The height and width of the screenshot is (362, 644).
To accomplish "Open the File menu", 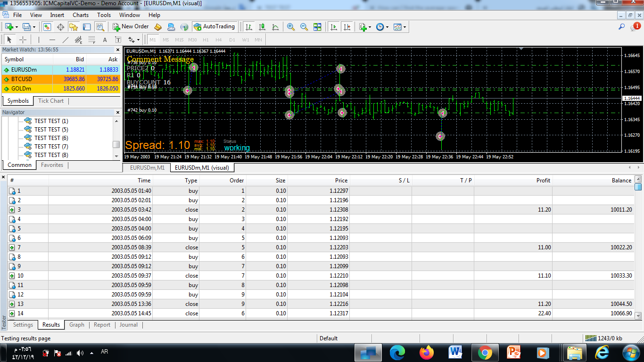I will coord(17,15).
